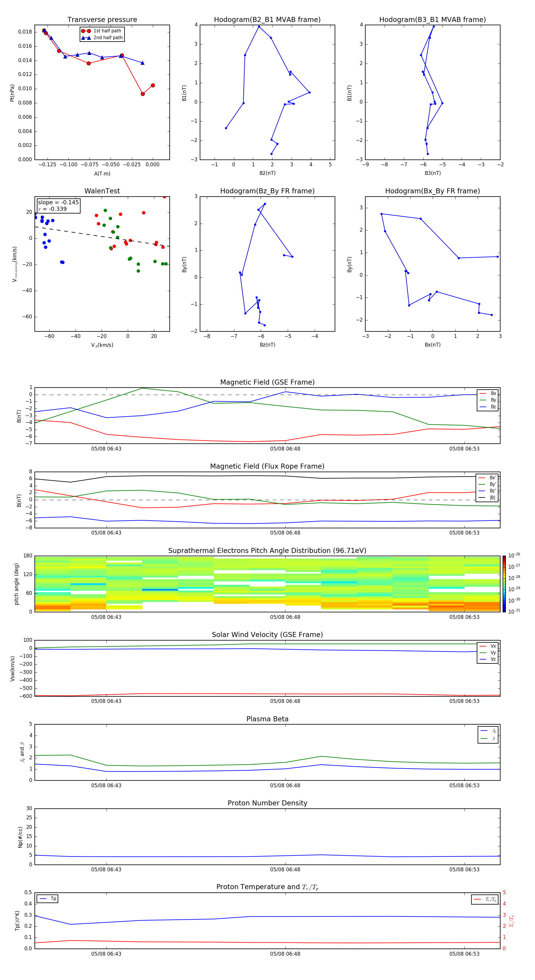The height and width of the screenshot is (980, 535).
Task: Select the Tp legend entry
Action: (x=48, y=899)
